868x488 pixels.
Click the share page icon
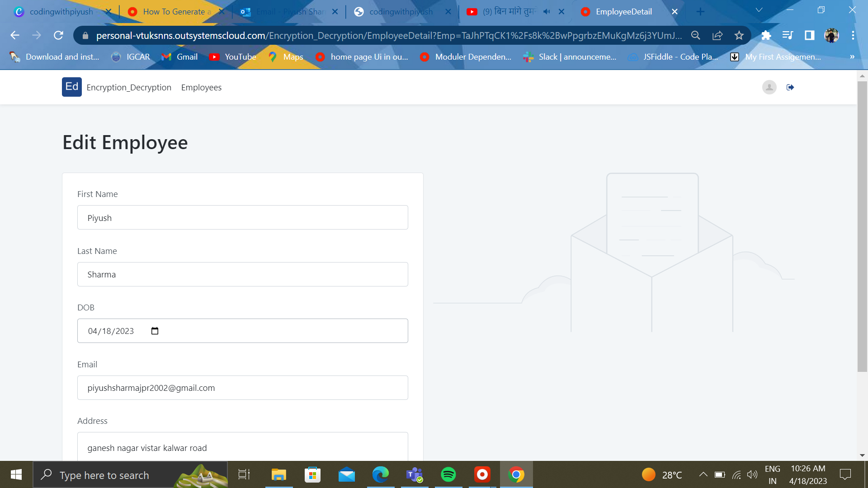[717, 35]
